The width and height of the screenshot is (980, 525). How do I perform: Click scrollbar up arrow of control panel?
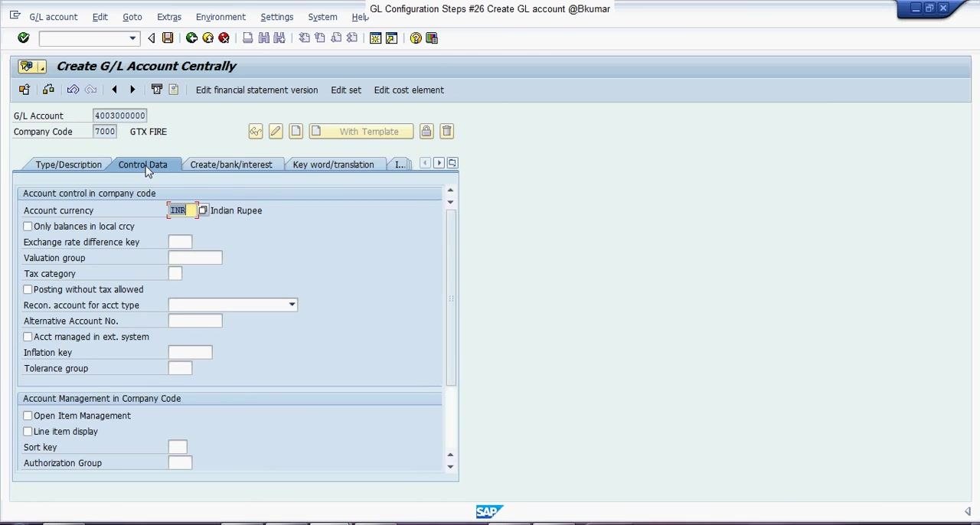tap(450, 190)
